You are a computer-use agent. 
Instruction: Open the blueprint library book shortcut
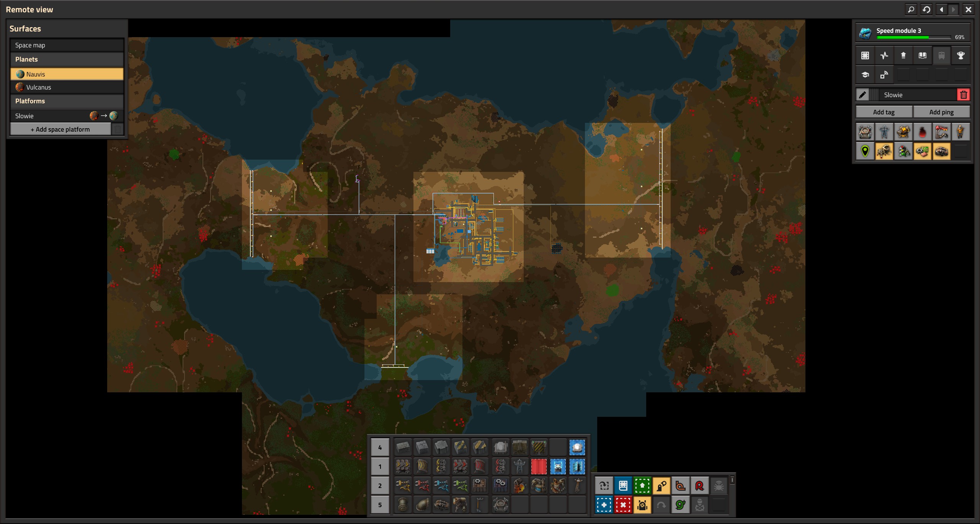point(623,486)
